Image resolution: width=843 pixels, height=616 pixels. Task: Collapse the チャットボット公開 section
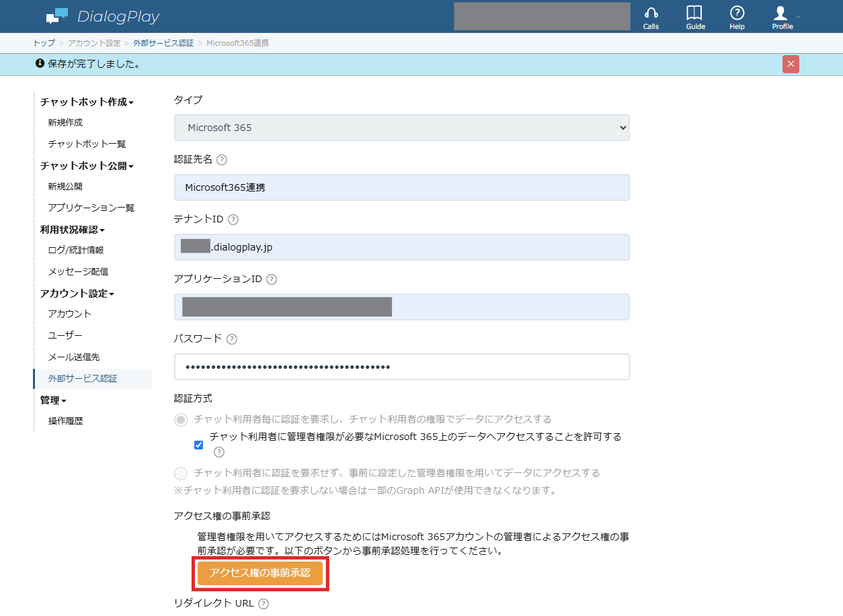click(x=87, y=166)
